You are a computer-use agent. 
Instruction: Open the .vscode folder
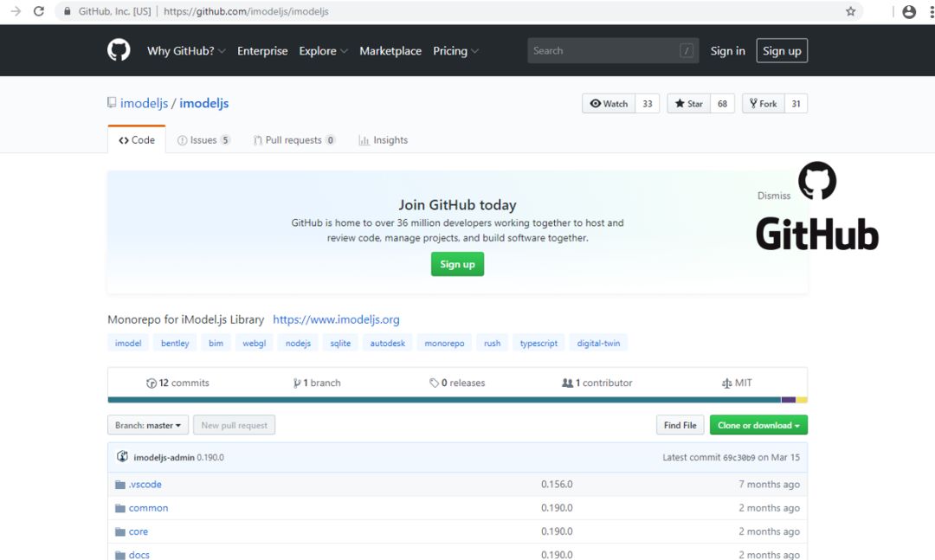tap(145, 484)
